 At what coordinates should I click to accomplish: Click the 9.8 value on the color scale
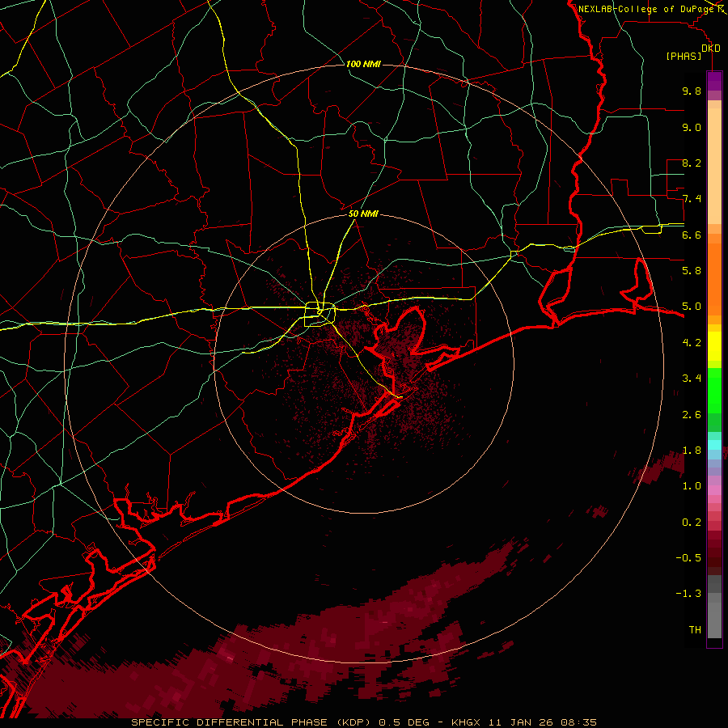692,91
